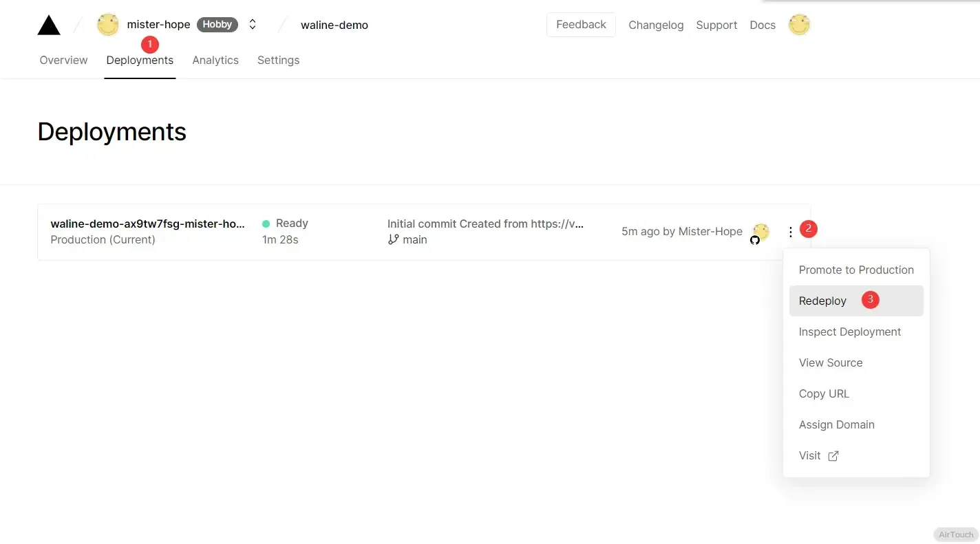Viewport: 980px width, 544px height.
Task: Select Redeploy from the context menu
Action: pos(822,301)
